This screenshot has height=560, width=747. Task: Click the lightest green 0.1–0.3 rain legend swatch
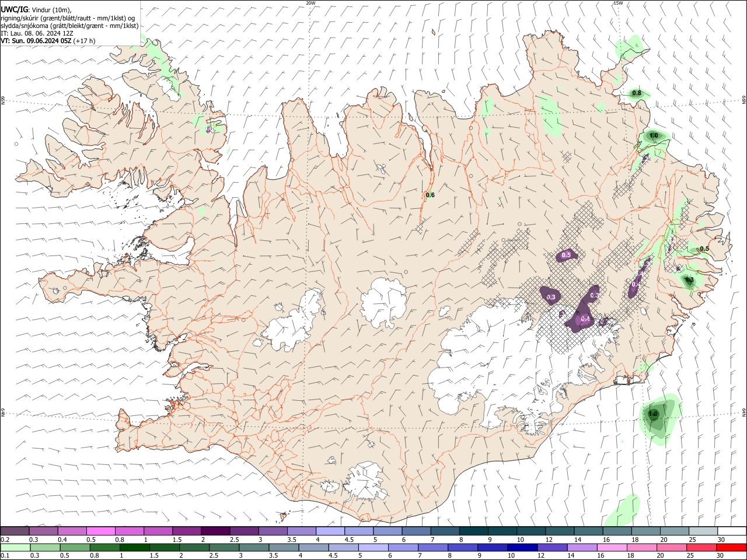[15, 547]
